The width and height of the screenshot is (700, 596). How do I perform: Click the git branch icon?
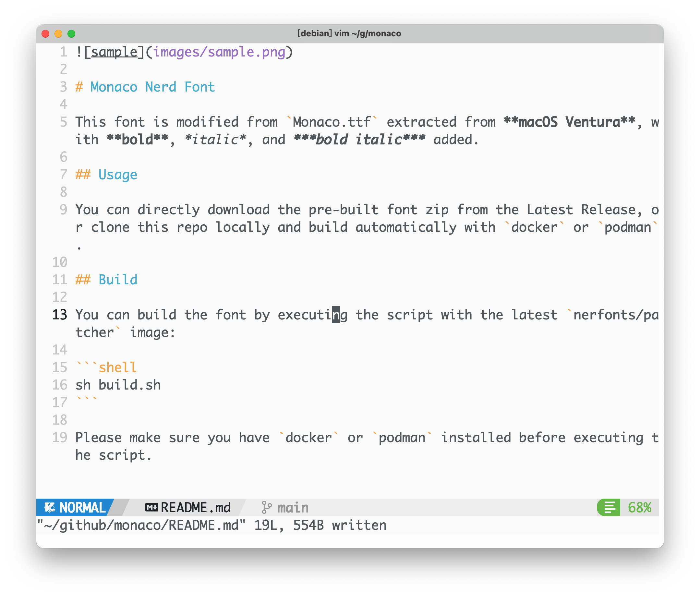(266, 507)
